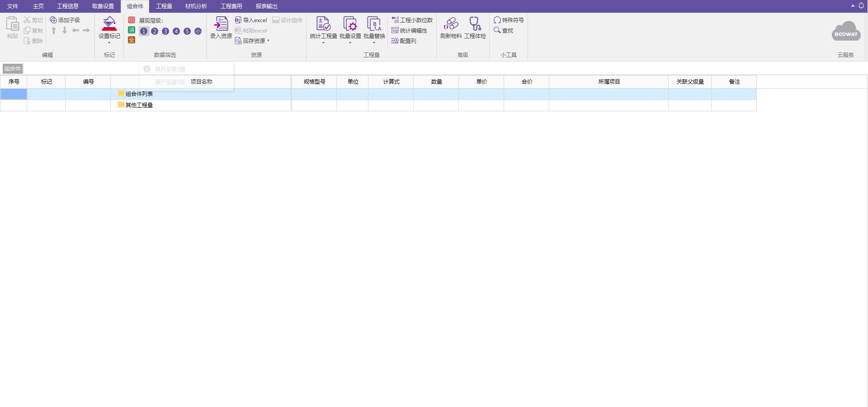Image resolution: width=868 pixels, height=407 pixels.
Task: Select display level 4 circle
Action: (176, 31)
